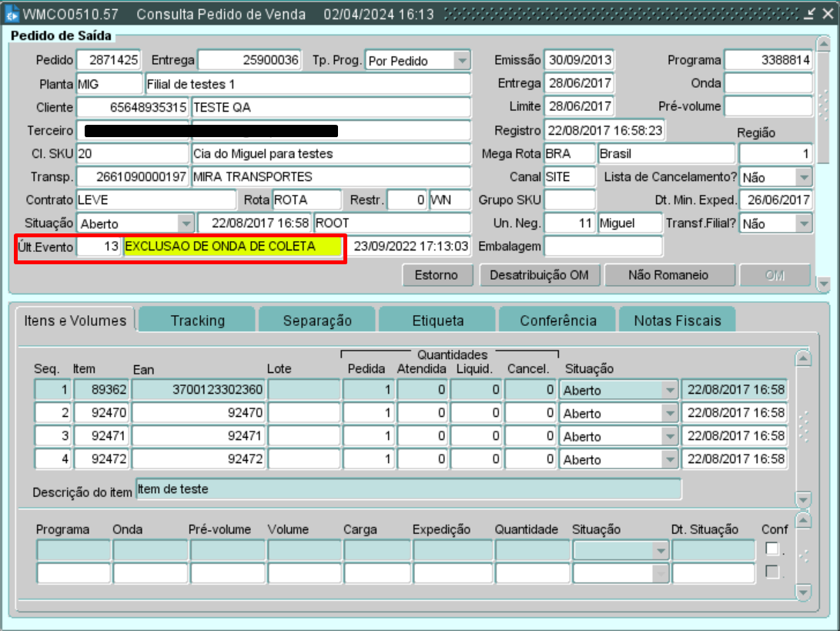Open Situação dropdown for item 92470
The height and width of the screenshot is (631, 840).
(670, 413)
